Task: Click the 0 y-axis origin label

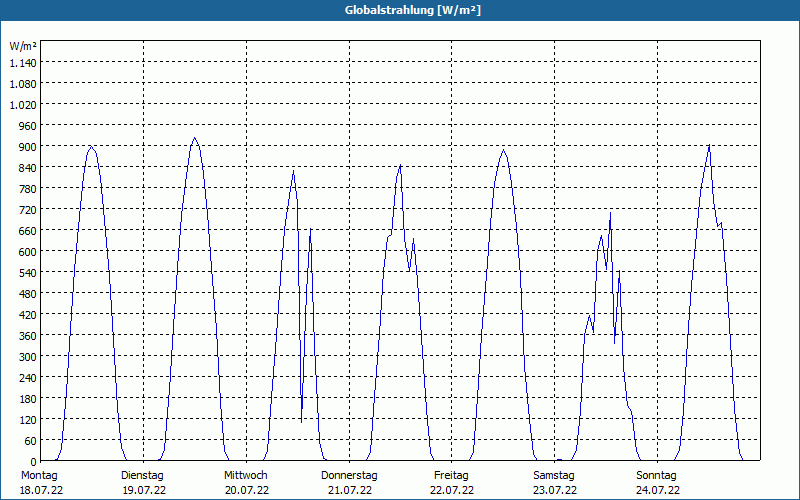Action: coord(34,462)
